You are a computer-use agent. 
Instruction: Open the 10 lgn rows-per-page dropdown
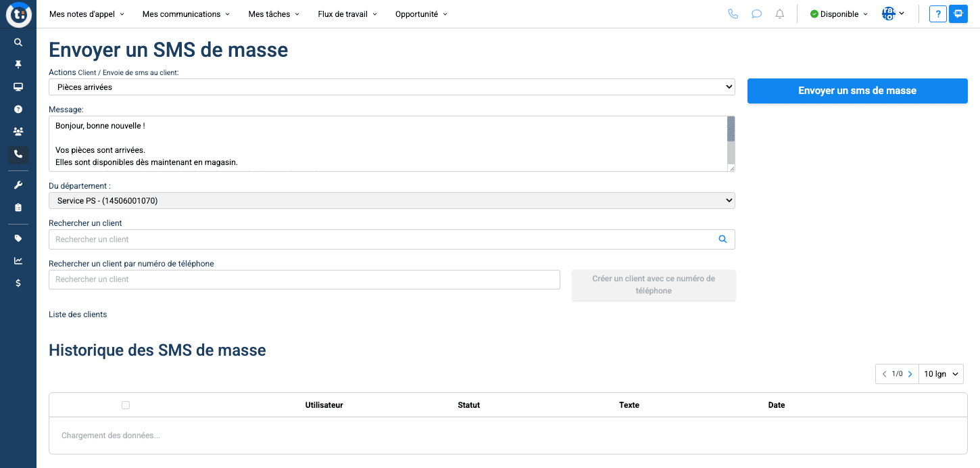point(941,374)
